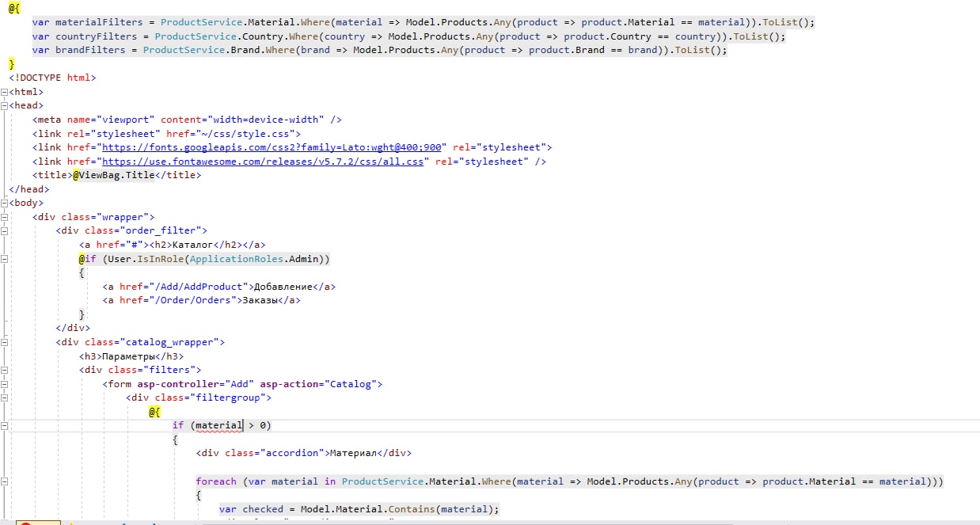The height and width of the screenshot is (525, 980).
Task: Collapse the if (material > 0) block
Action: 5,425
